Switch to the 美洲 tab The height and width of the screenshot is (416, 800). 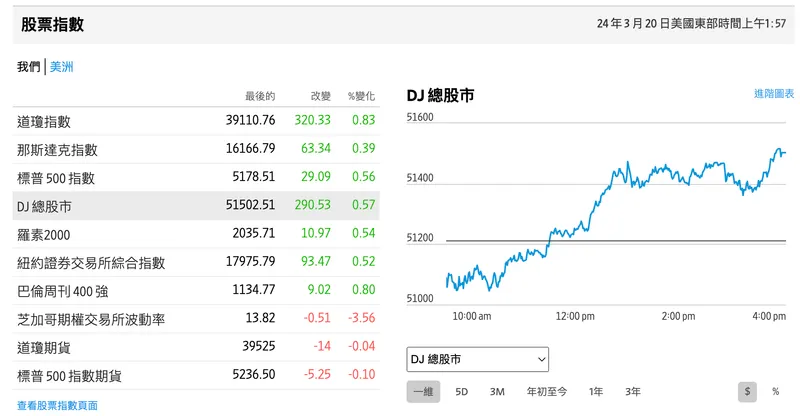point(62,67)
